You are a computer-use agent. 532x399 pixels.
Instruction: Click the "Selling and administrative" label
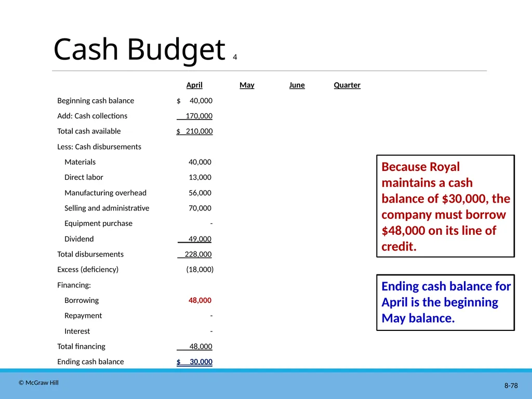(x=107, y=208)
